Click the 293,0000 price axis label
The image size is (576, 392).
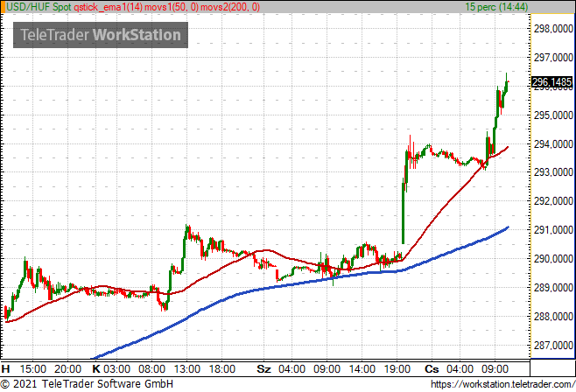pyautogui.click(x=553, y=172)
